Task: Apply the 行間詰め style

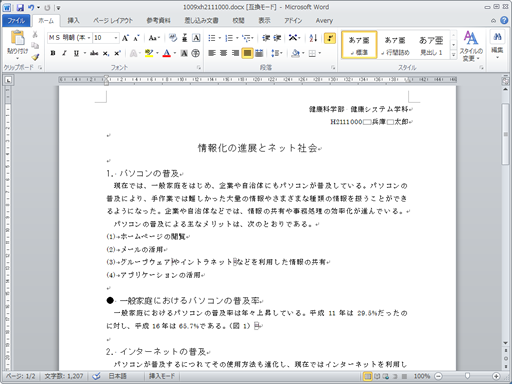Action: [x=395, y=45]
